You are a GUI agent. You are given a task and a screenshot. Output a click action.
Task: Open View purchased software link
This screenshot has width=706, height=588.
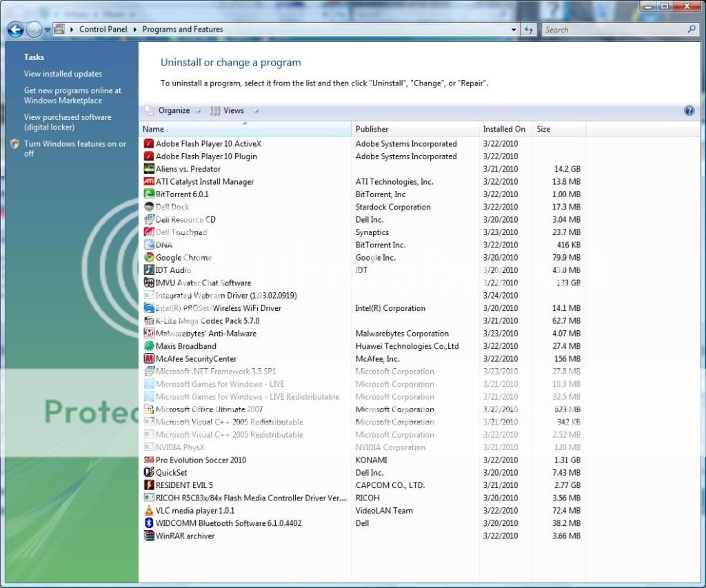point(68,122)
